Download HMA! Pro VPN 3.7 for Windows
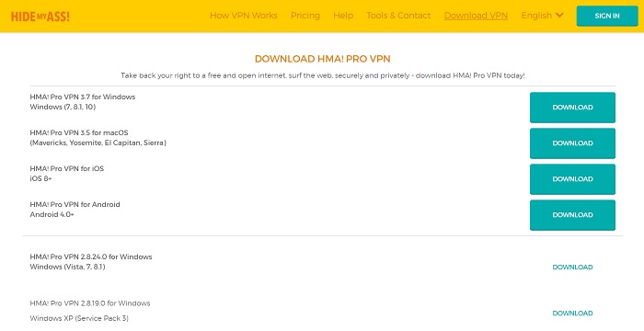This screenshot has height=331, width=644. (x=572, y=108)
